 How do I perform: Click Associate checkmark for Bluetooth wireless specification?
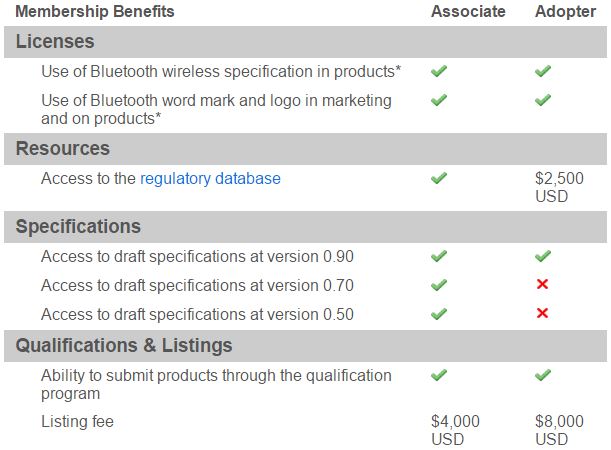click(438, 72)
